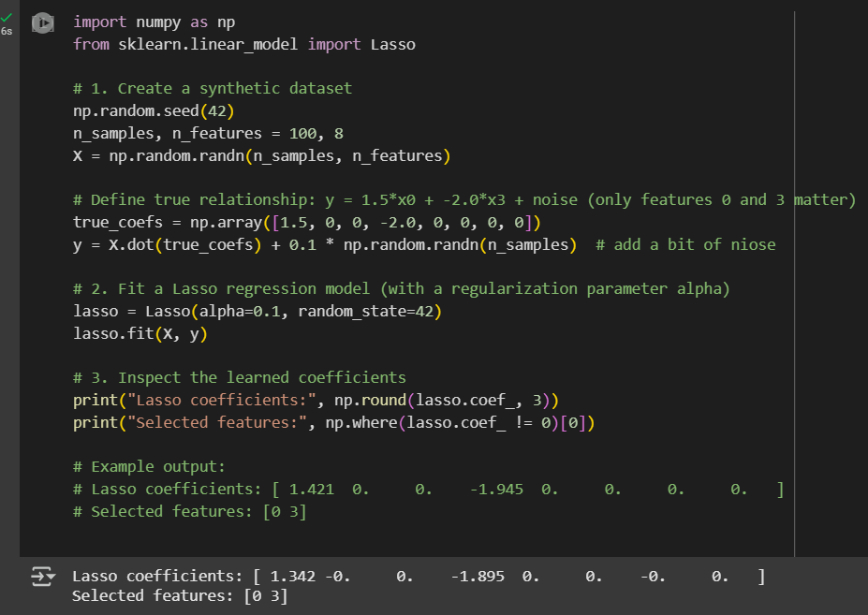
Task: Click the 6s execution time label
Action: click(x=7, y=30)
